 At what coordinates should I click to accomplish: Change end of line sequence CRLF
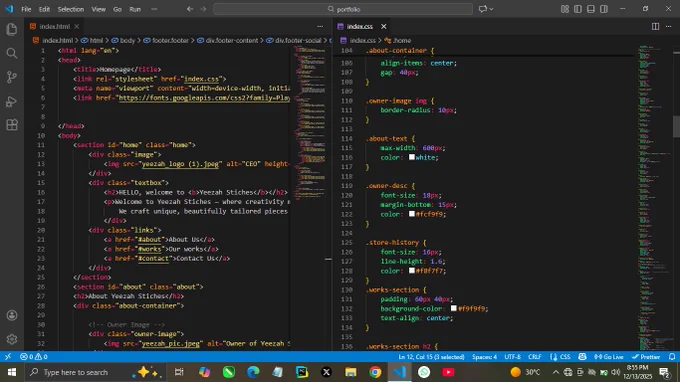click(x=534, y=357)
